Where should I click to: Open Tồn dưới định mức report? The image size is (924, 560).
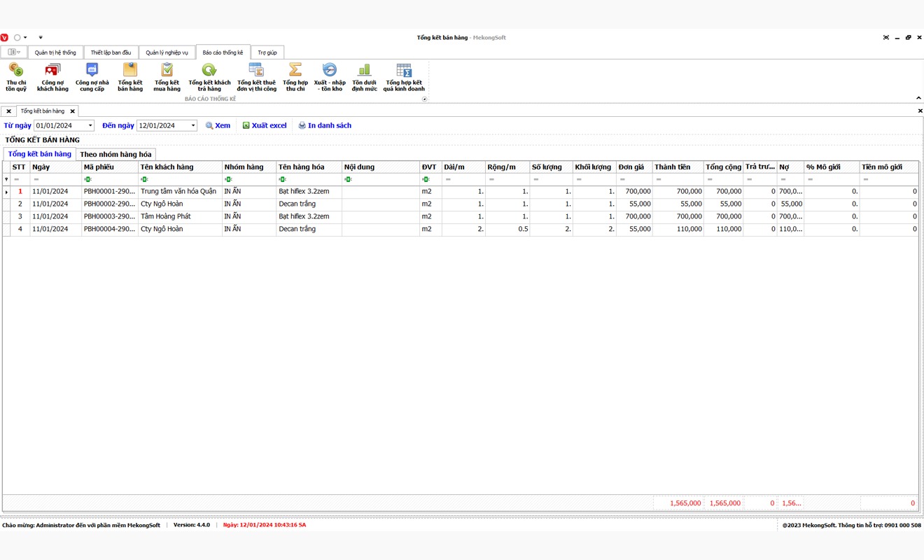tap(364, 77)
